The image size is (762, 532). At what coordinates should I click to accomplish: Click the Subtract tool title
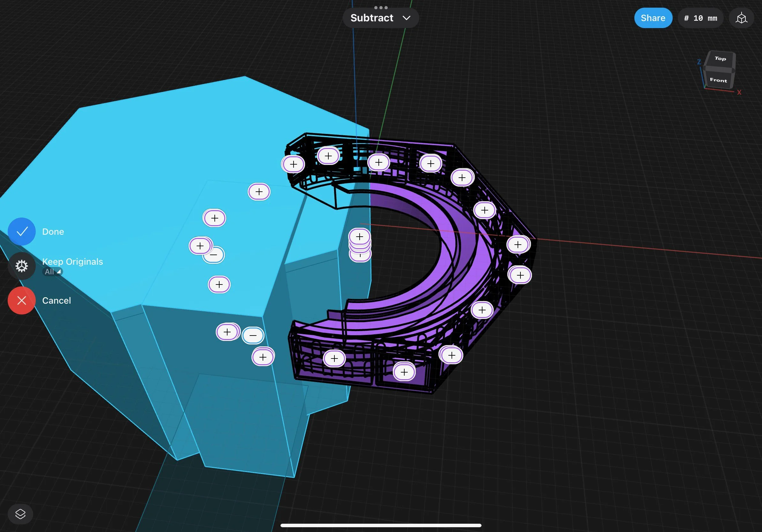coord(372,18)
